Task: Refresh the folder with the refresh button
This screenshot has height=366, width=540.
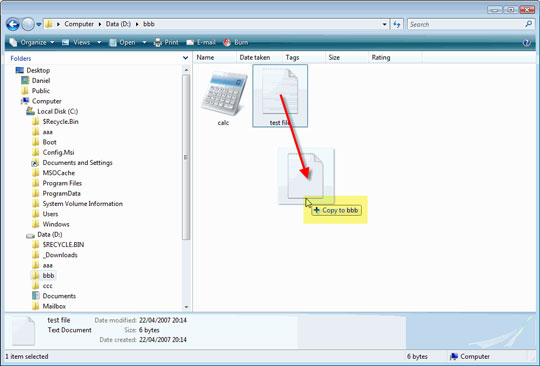Action: [x=397, y=24]
